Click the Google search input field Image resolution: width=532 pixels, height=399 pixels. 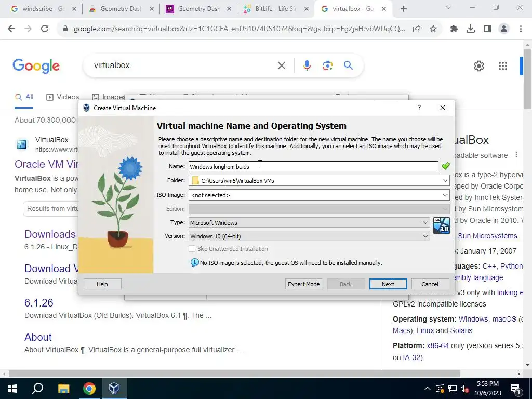tap(183, 65)
